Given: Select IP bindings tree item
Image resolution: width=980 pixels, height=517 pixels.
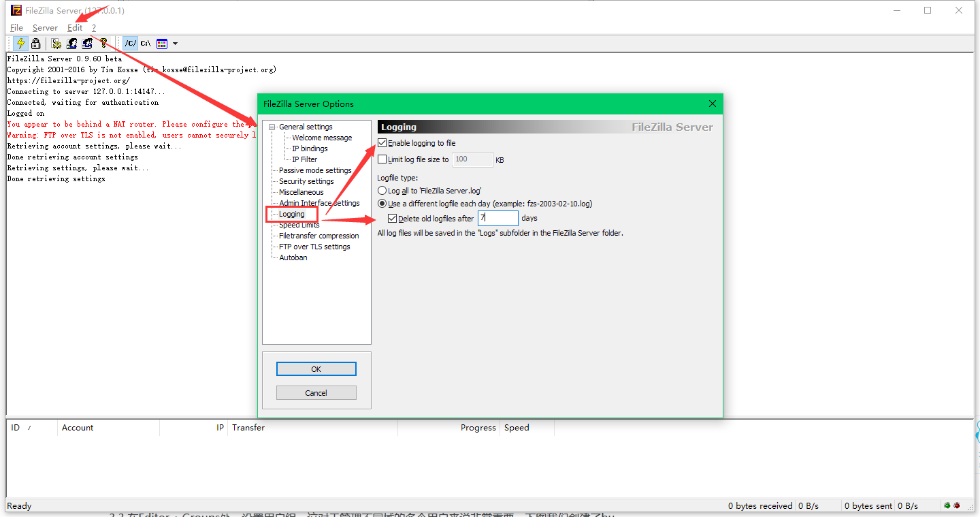Looking at the screenshot, I should point(310,148).
